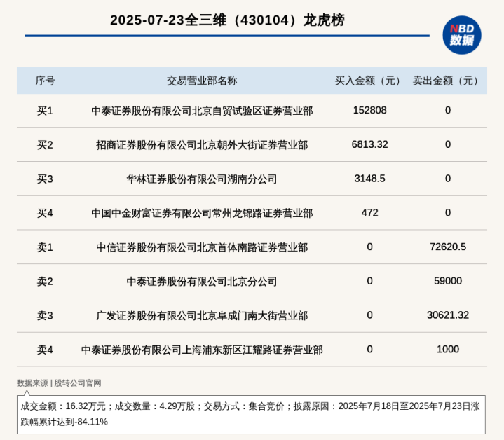Select the title 2025-07-23全三维（430104）龙虎榜
The image size is (504, 440).
pos(227,20)
